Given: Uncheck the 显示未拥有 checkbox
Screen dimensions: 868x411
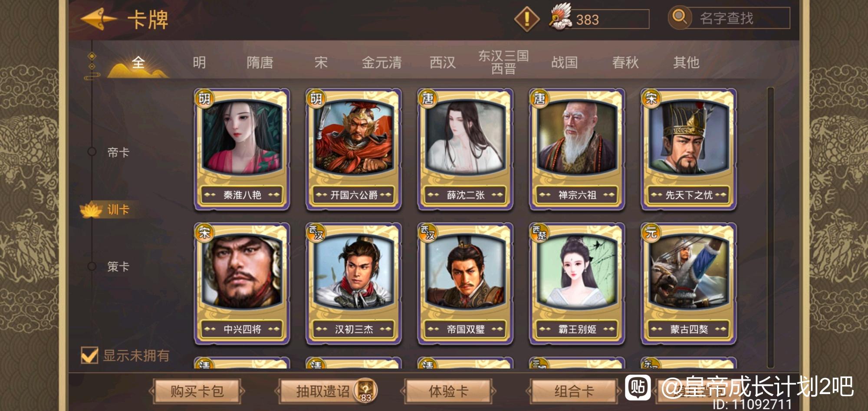Looking at the screenshot, I should click(89, 355).
